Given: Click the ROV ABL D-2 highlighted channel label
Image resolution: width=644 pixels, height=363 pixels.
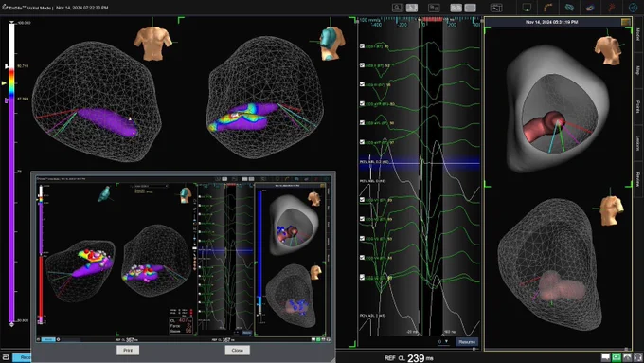Looking at the screenshot, I should 374,162.
